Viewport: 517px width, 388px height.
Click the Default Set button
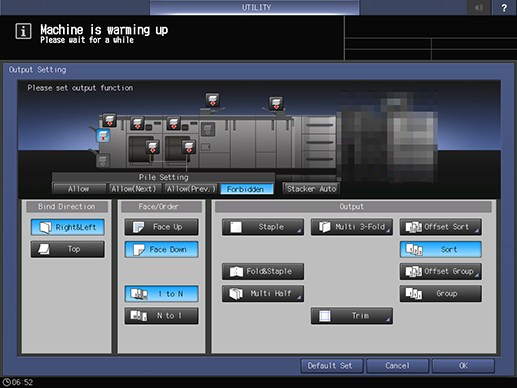coord(332,366)
